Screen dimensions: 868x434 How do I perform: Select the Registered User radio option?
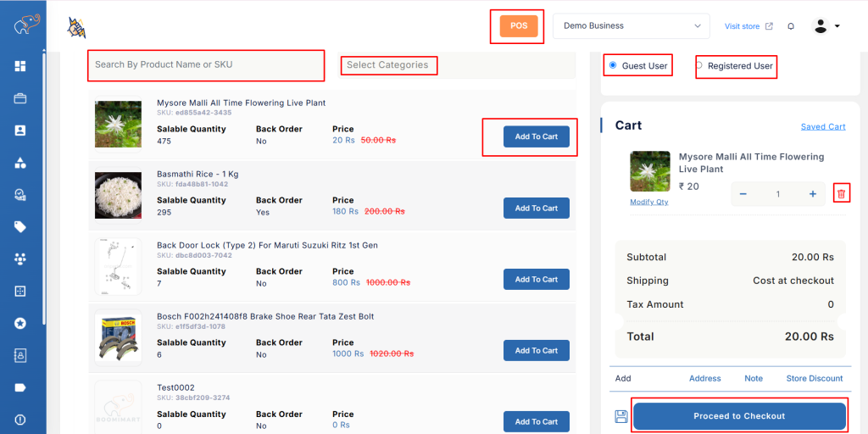coord(699,65)
